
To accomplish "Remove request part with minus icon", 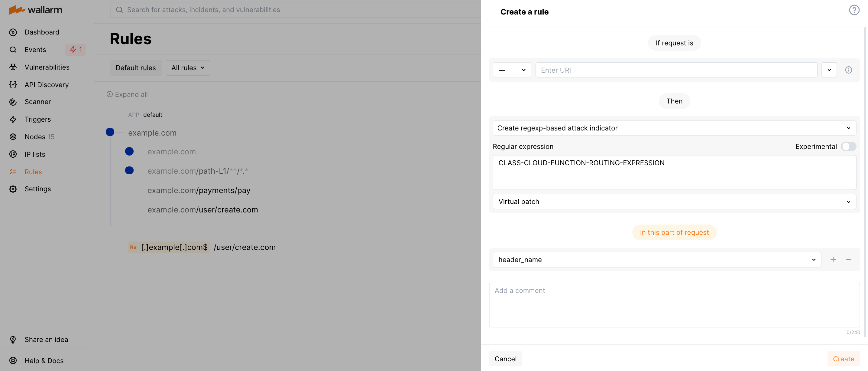I will (x=848, y=260).
